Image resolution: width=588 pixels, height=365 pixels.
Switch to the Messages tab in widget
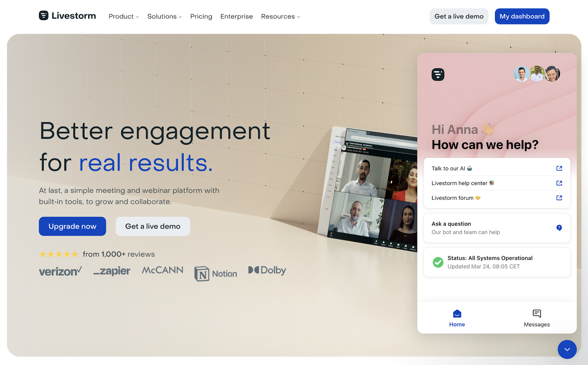coord(537,318)
